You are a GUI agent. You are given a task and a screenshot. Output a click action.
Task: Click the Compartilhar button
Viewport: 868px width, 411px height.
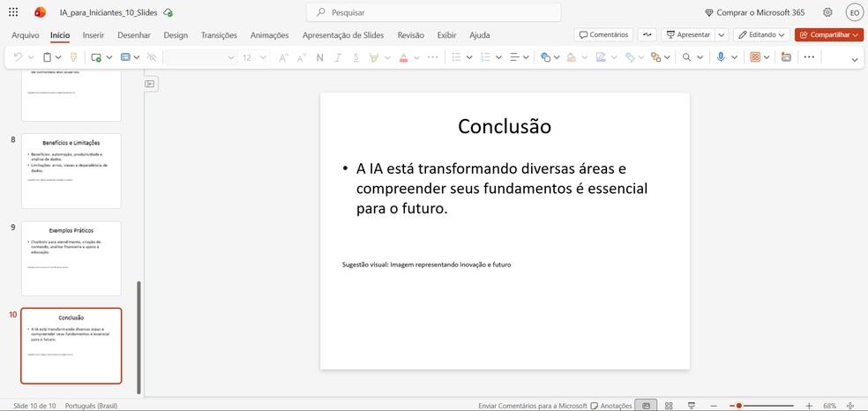828,35
